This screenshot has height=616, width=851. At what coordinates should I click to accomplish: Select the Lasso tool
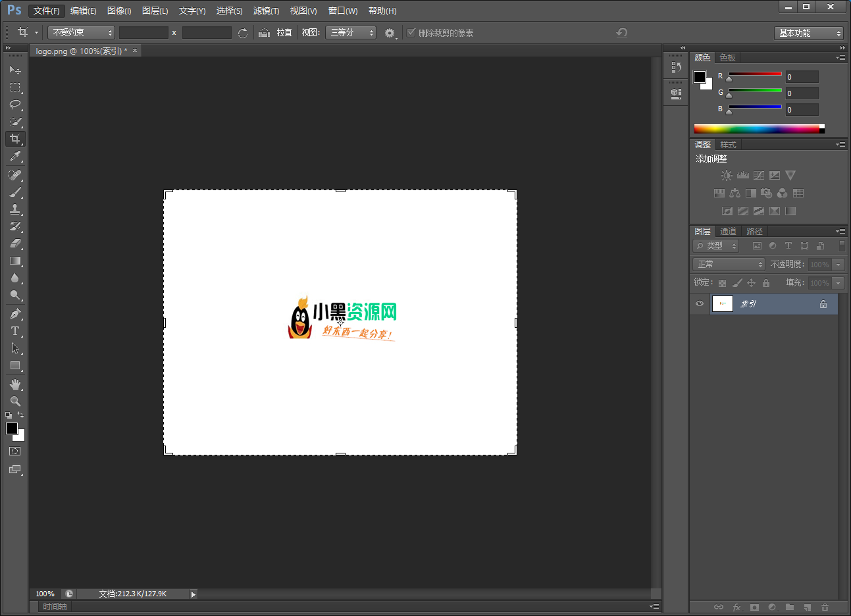pyautogui.click(x=15, y=105)
